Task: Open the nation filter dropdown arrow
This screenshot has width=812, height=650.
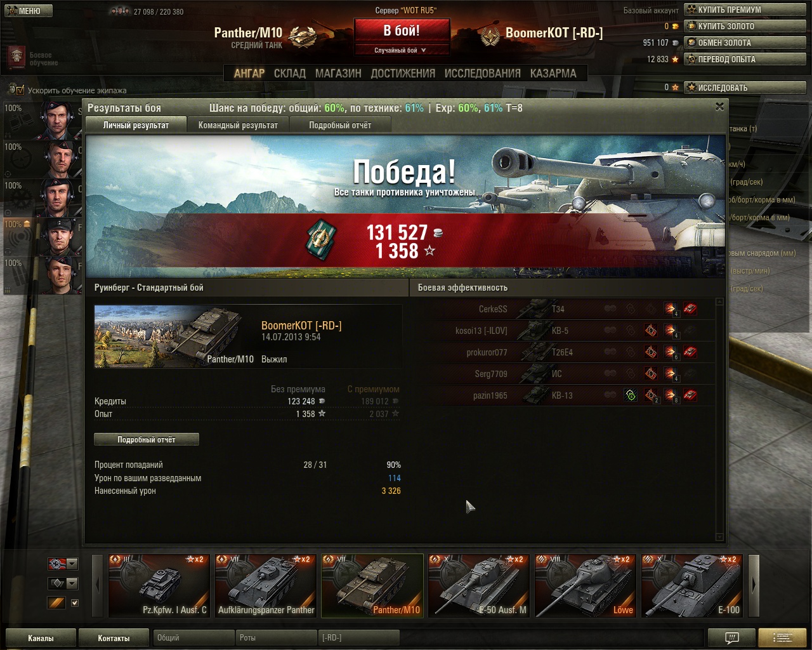Action: point(72,564)
